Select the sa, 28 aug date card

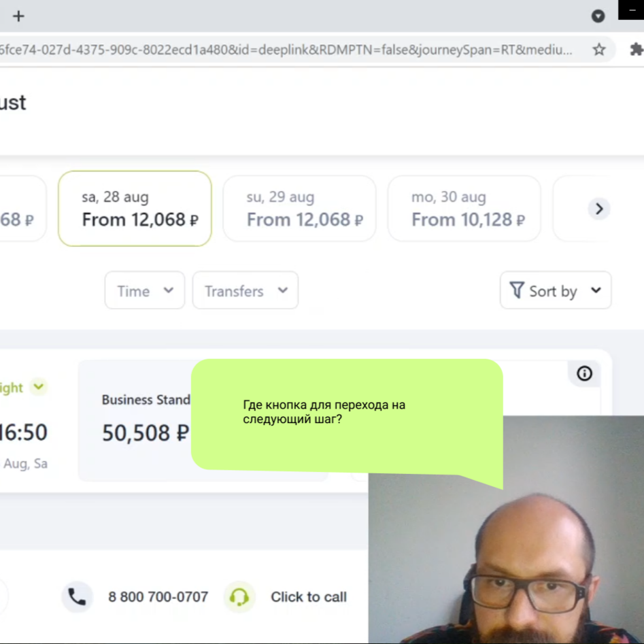click(135, 209)
